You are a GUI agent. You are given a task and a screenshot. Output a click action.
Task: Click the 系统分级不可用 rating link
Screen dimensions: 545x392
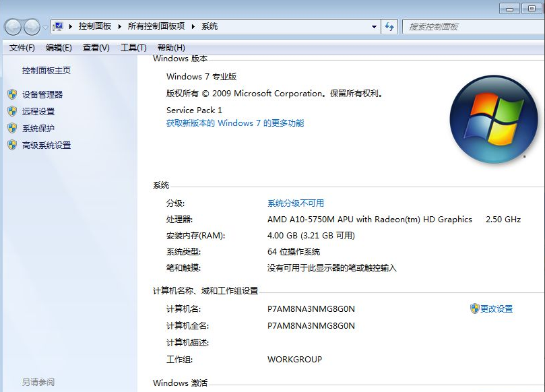click(x=295, y=203)
